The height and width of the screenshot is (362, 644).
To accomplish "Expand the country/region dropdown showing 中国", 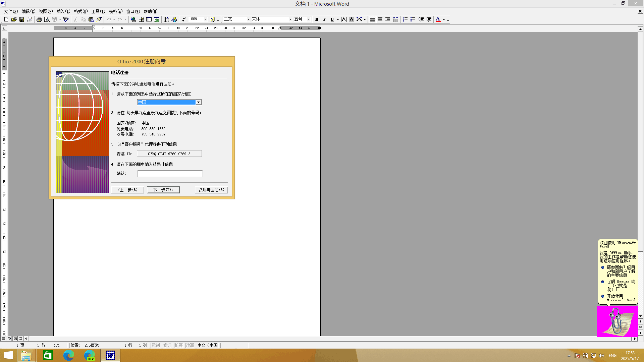I will click(x=199, y=102).
